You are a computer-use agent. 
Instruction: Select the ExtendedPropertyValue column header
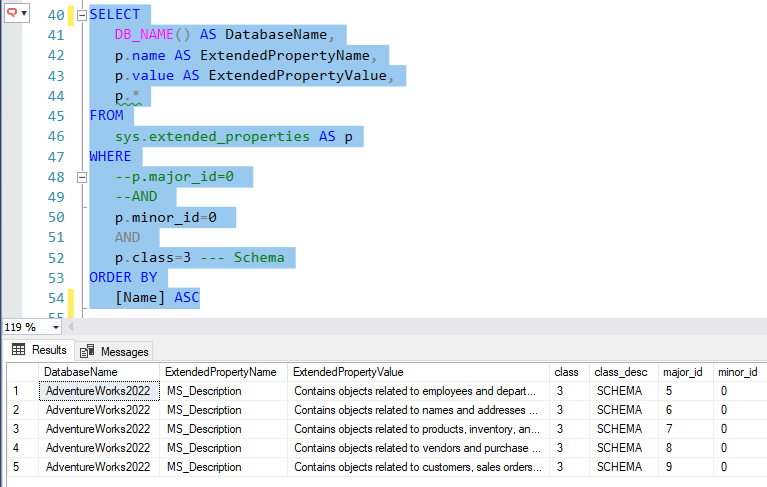[418, 372]
